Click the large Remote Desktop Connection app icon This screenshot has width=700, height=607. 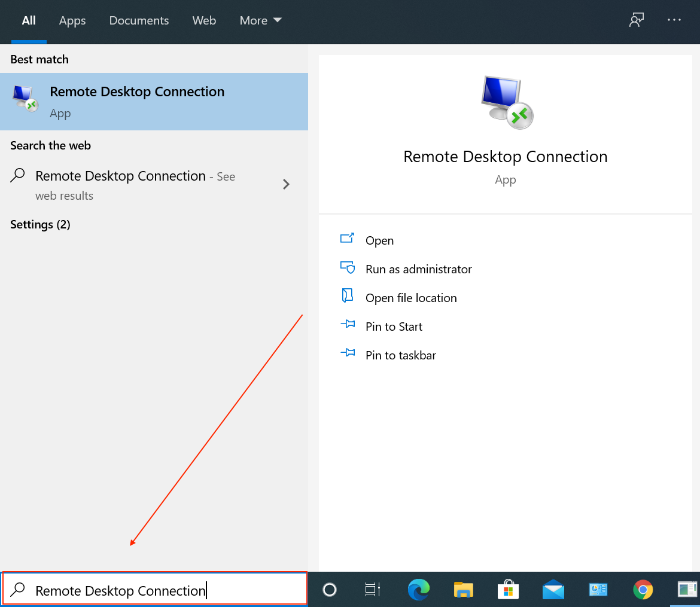[507, 103]
